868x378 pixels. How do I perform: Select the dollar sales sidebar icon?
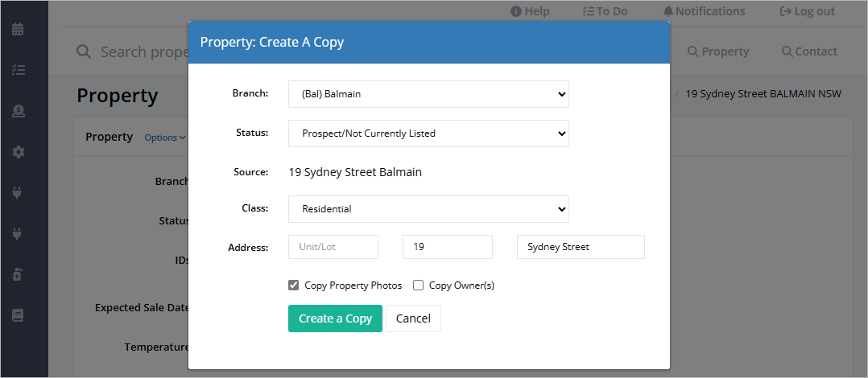[x=18, y=111]
